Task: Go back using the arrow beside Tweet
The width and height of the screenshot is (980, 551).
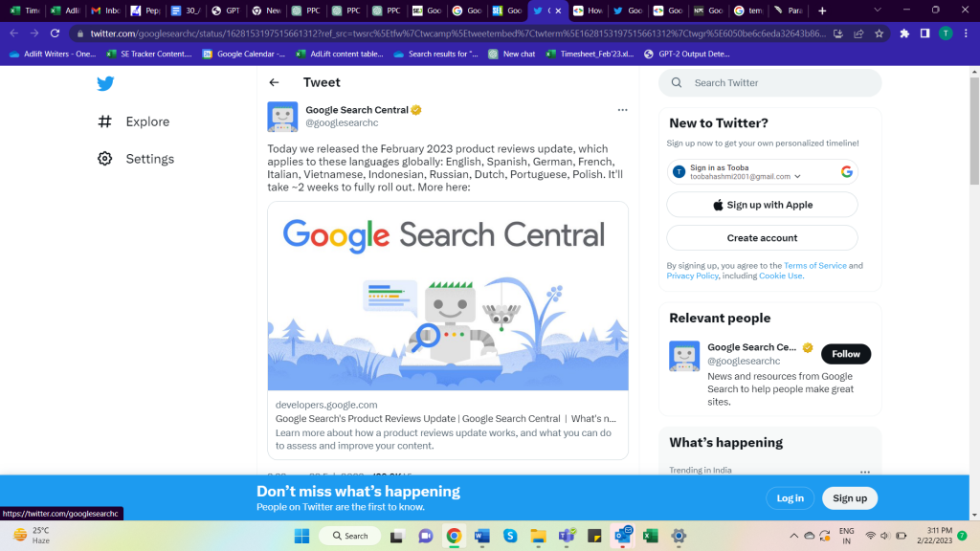Action: coord(274,82)
